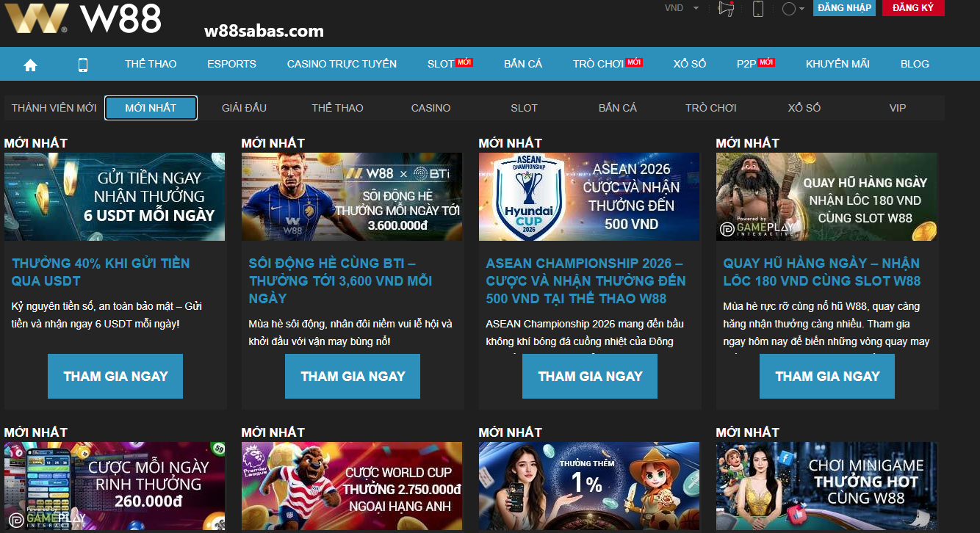Click THAM GIA NGAY under the USDT promotion

click(x=115, y=377)
